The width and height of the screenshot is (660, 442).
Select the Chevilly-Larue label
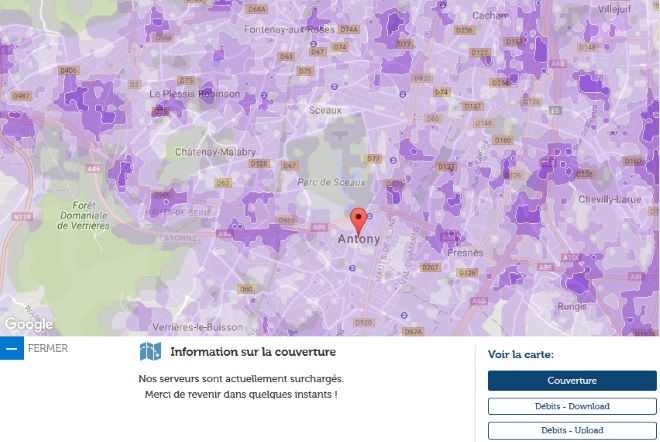click(x=610, y=200)
